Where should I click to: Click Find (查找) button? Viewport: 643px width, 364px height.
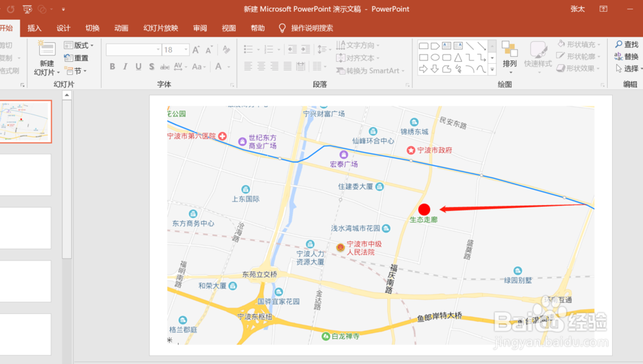point(626,44)
